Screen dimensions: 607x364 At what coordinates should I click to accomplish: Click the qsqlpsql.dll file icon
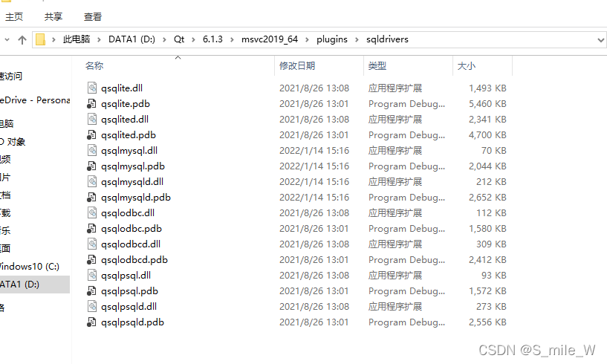click(x=91, y=275)
